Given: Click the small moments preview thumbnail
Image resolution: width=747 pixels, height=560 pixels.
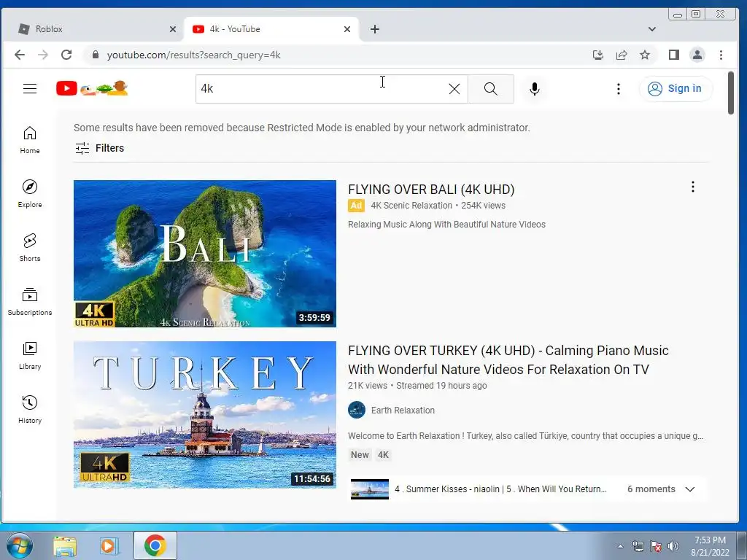Looking at the screenshot, I should [x=370, y=489].
